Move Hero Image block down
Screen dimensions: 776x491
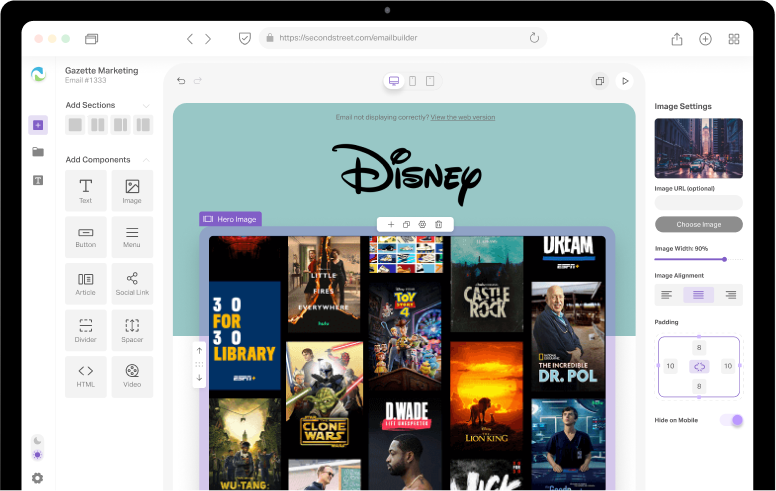tap(199, 378)
